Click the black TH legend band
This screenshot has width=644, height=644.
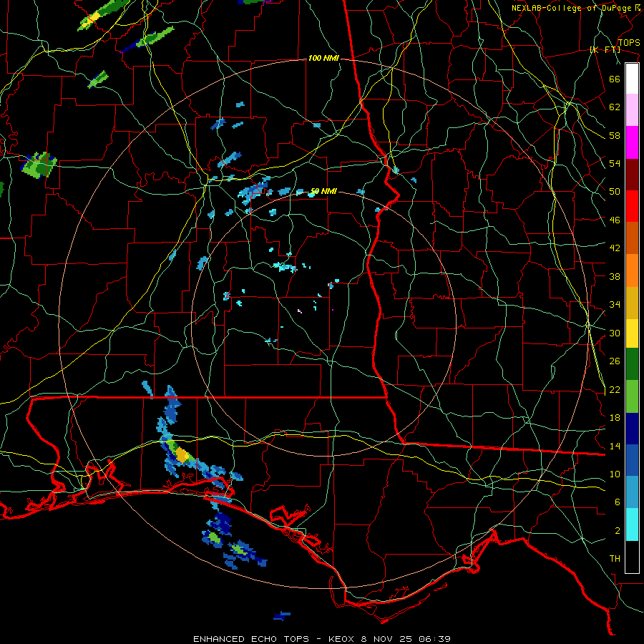(x=632, y=557)
